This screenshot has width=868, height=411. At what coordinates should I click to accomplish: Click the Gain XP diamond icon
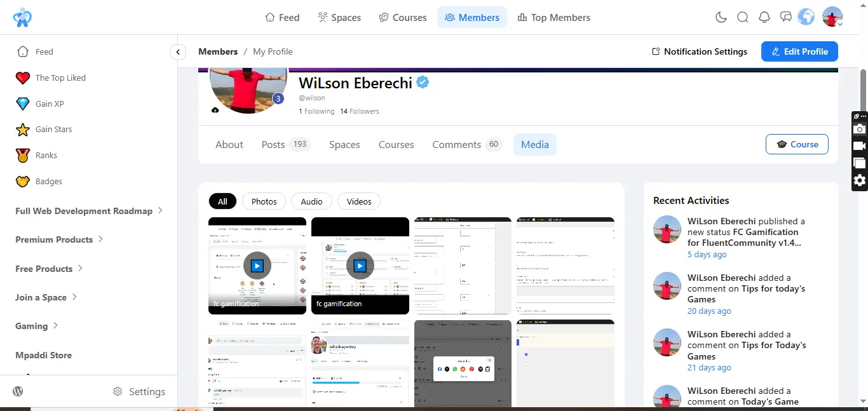click(23, 104)
